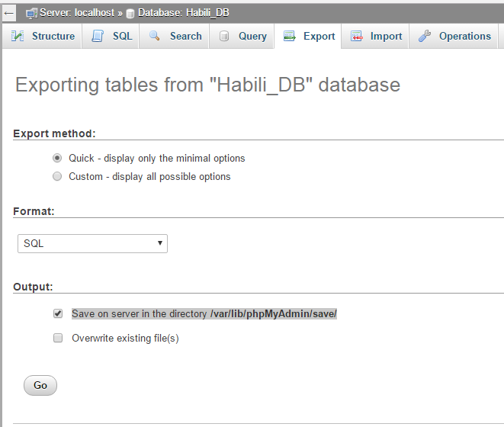Open the SQL format dropdown

(92, 243)
